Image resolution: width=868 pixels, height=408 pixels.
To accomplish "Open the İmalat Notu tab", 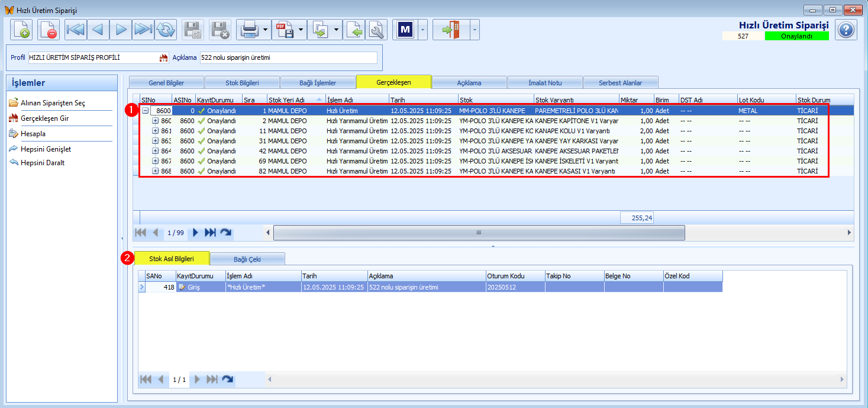I will pos(545,83).
